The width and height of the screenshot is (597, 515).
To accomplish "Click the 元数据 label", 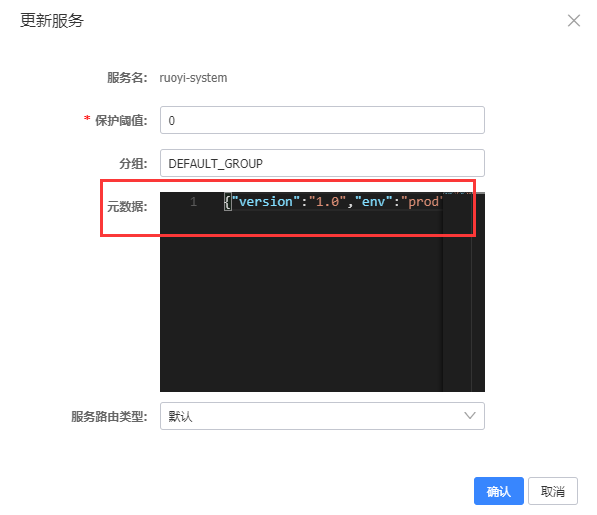I will (x=127, y=207).
